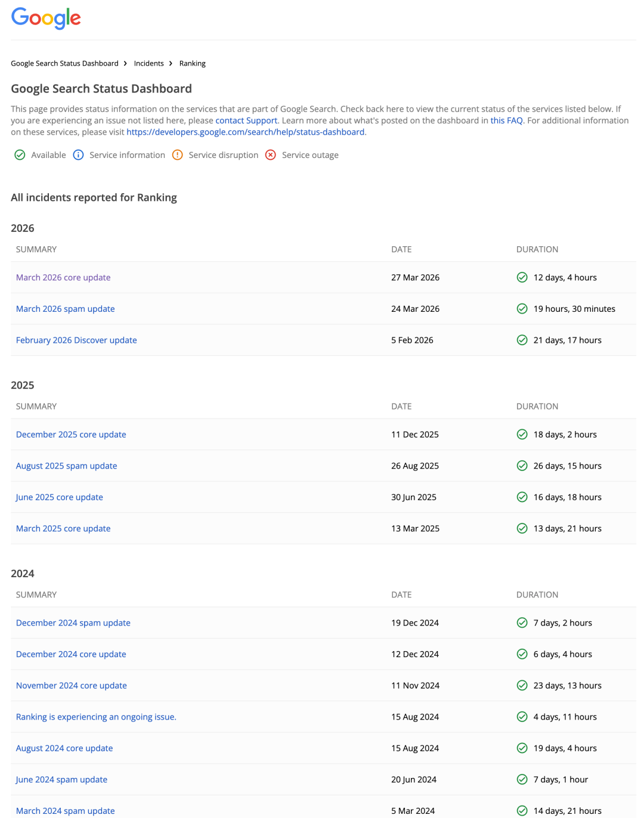Viewport: 644px width, 818px height.
Task: Open the this FAQ link
Action: pyautogui.click(x=506, y=120)
